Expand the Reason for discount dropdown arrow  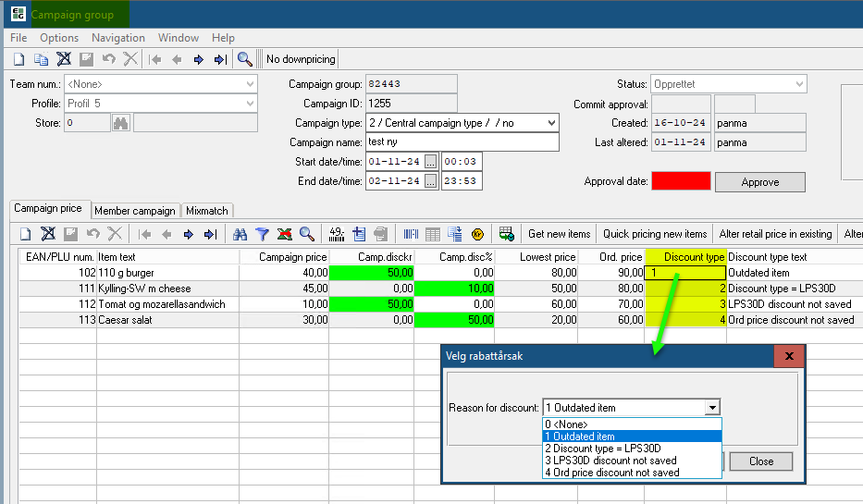711,408
